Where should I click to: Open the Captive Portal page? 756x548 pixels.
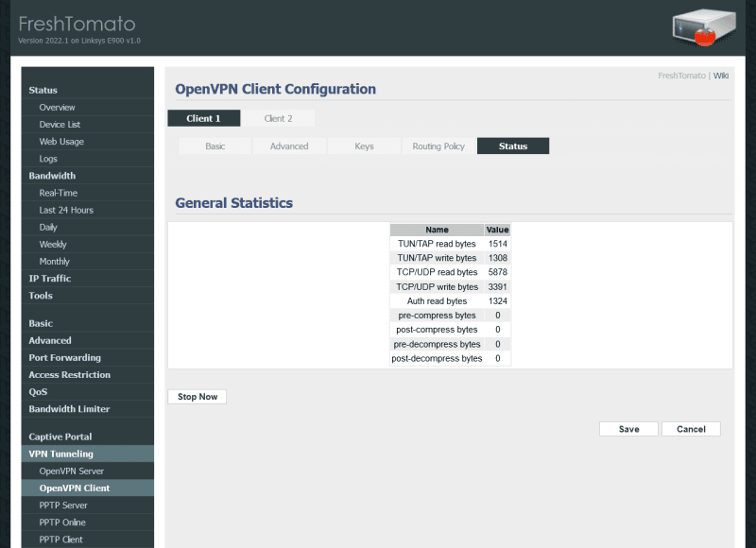[60, 437]
